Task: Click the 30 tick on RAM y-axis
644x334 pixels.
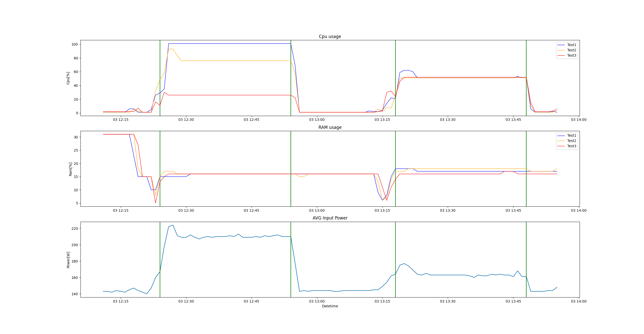Action: click(x=76, y=137)
